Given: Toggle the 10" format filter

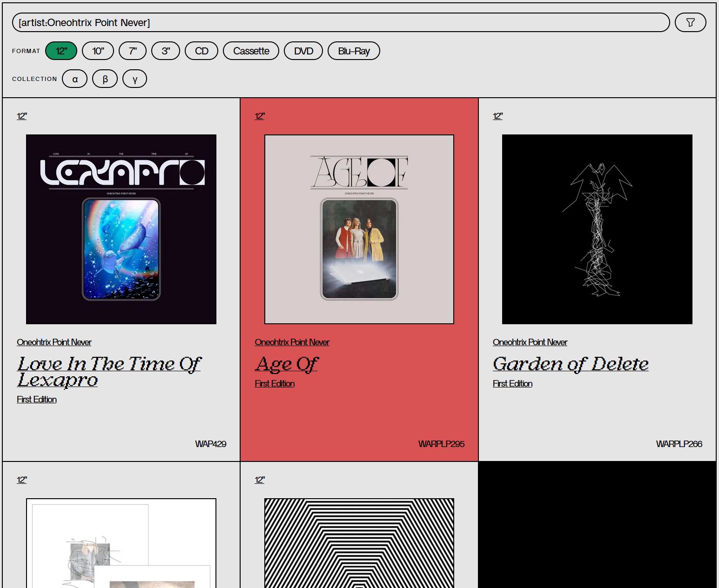Looking at the screenshot, I should 98,51.
